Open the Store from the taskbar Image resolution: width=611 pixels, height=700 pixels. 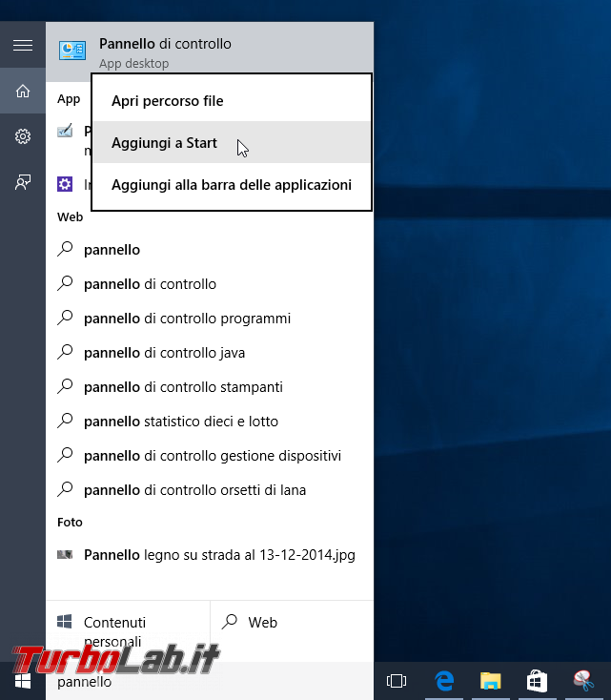pyautogui.click(x=537, y=681)
